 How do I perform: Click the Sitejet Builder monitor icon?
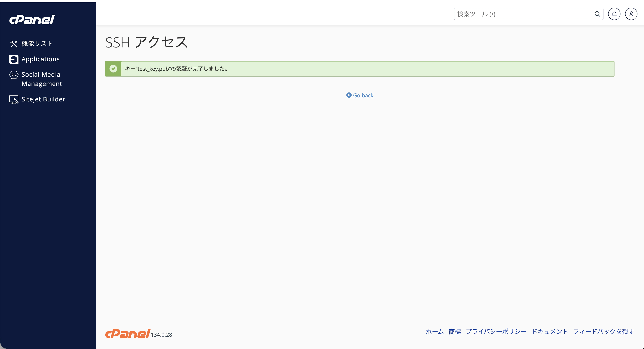click(x=14, y=99)
